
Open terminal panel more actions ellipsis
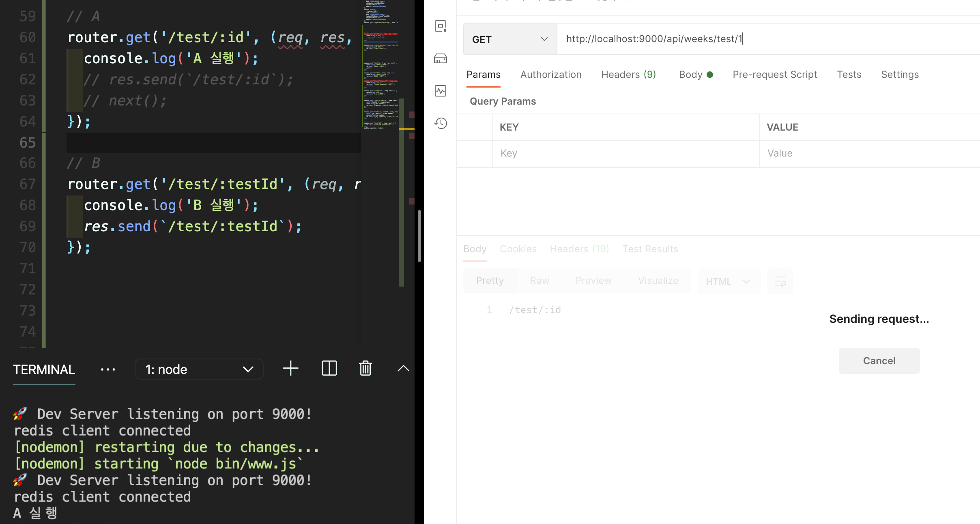point(108,369)
